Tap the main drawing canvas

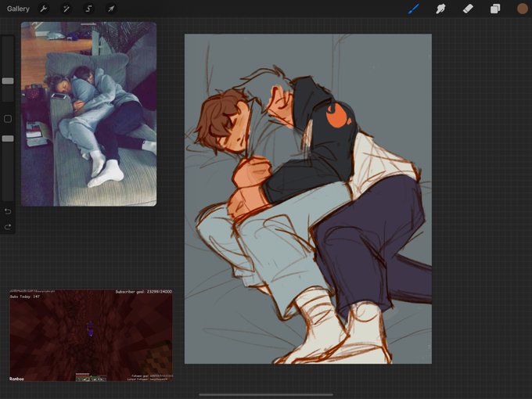308,199
